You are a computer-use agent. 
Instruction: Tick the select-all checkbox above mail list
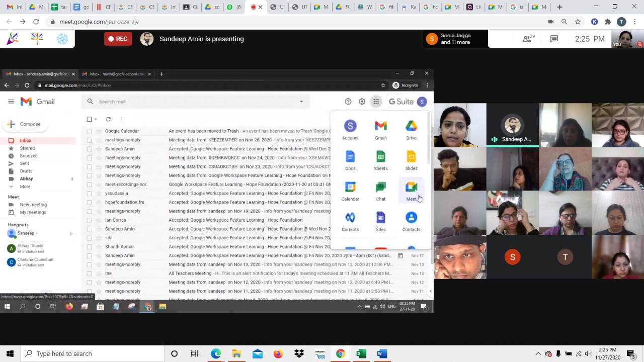click(89, 119)
